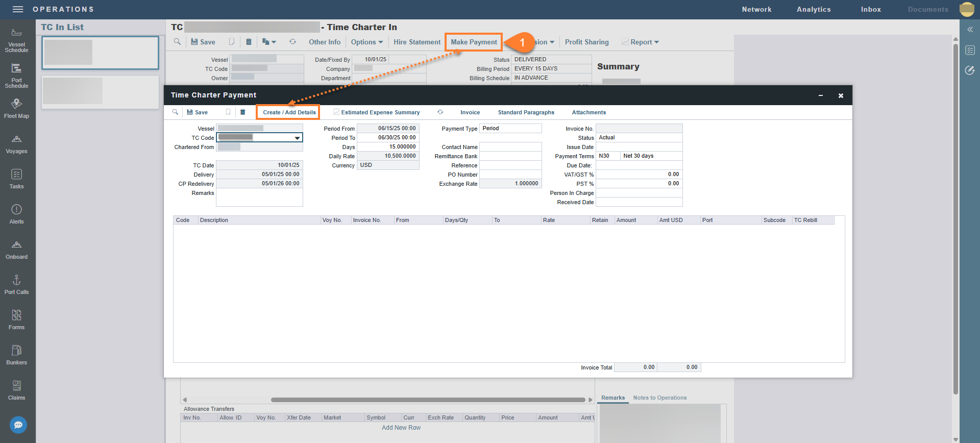Search using dialog magnifier icon
This screenshot has width=980, height=443.
coord(175,112)
